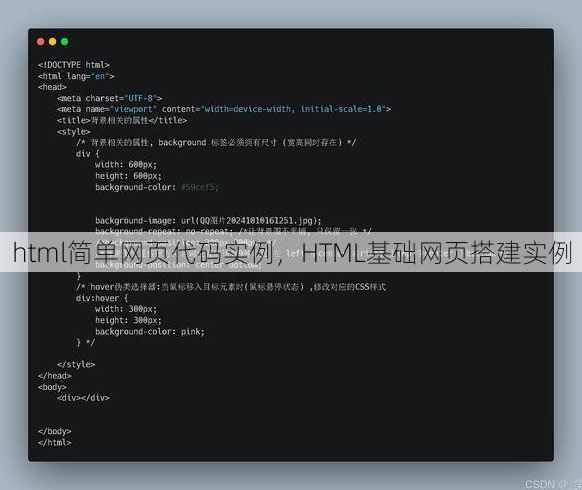Click the opening <body> tag

(52, 387)
